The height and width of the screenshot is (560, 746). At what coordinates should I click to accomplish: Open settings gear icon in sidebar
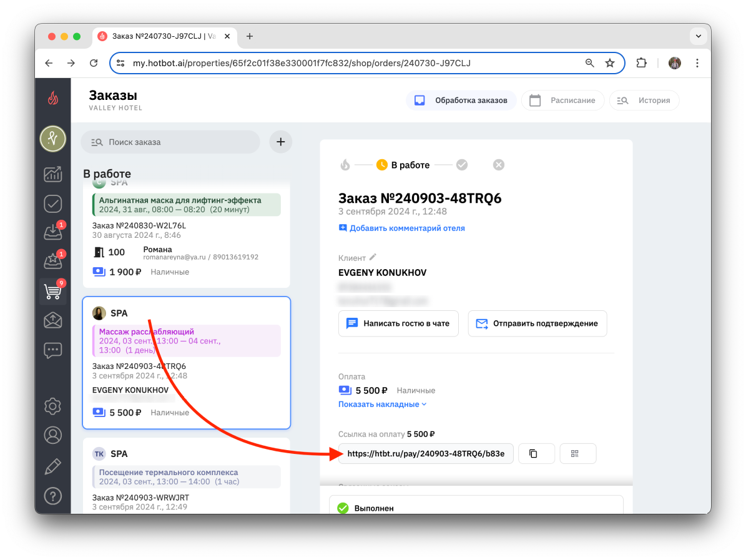pos(53,406)
